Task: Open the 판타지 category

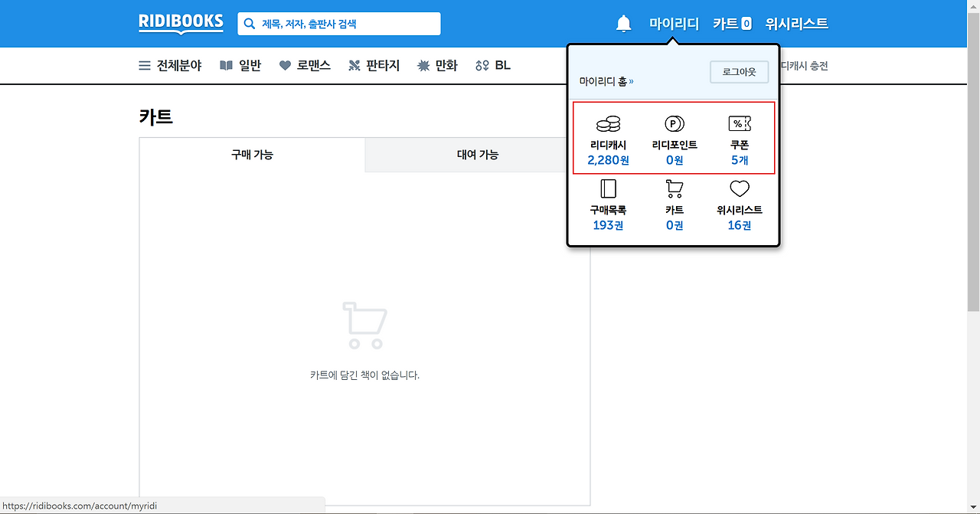Action: 374,66
